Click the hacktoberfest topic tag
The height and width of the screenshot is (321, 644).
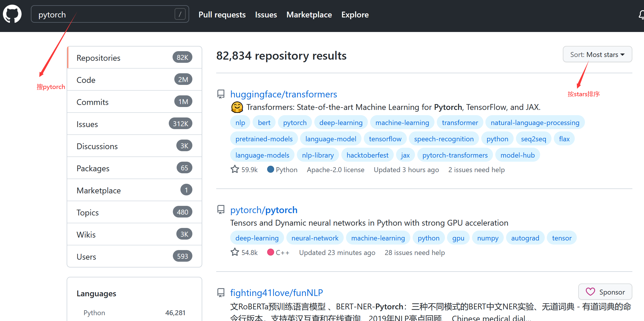coord(367,155)
